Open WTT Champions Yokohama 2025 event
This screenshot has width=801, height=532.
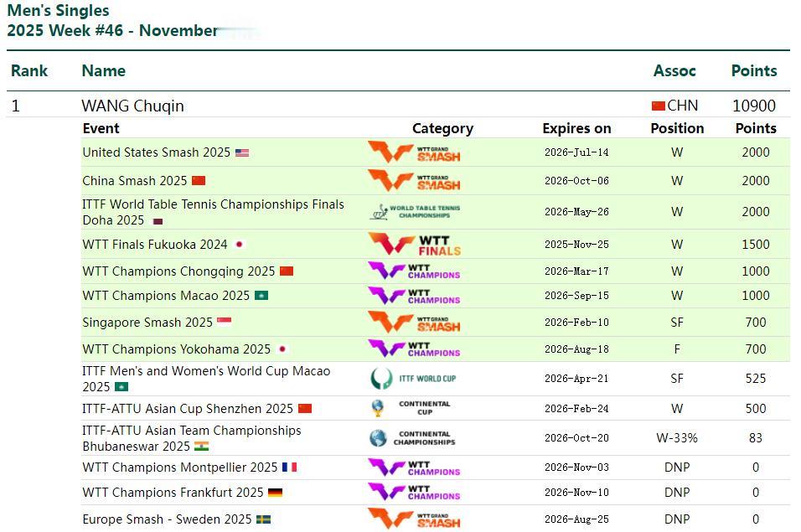pyautogui.click(x=177, y=349)
